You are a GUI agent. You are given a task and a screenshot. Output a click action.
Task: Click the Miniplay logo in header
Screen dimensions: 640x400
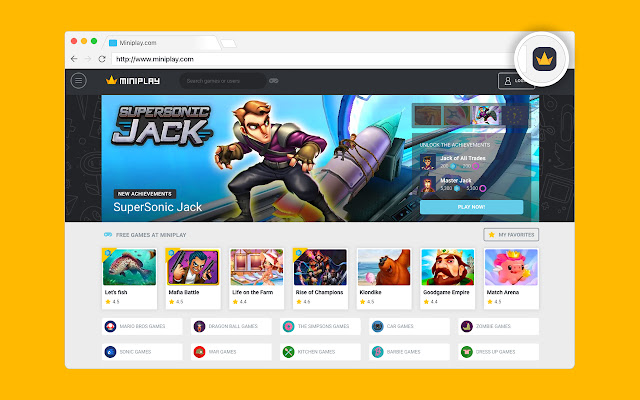[133, 80]
